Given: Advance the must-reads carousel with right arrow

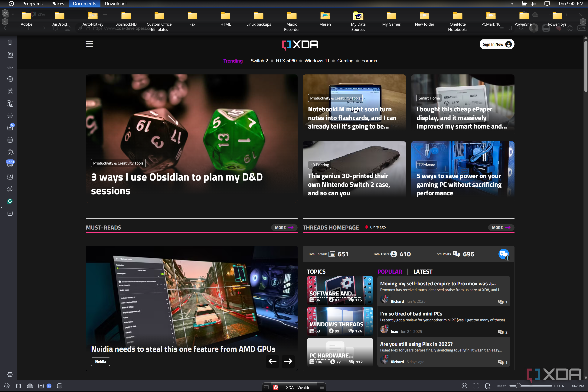Looking at the screenshot, I should tap(288, 361).
